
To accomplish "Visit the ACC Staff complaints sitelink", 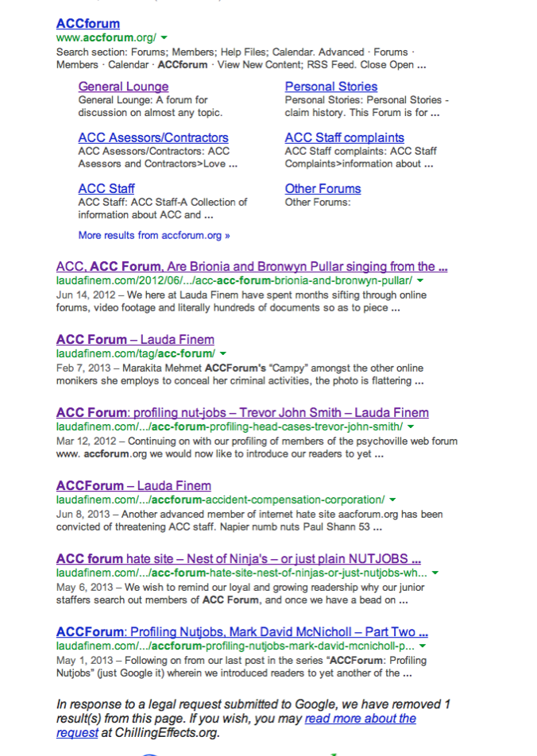I will pos(345,138).
